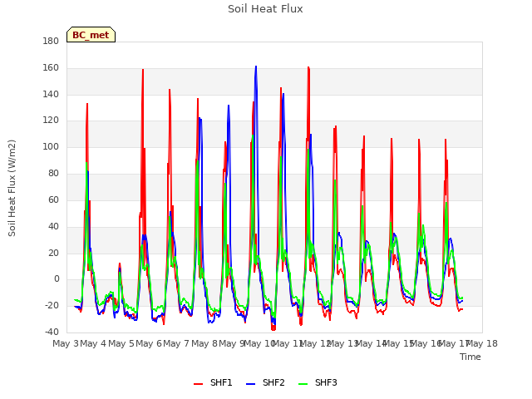Click the Time x-axis title

pyautogui.click(x=470, y=357)
